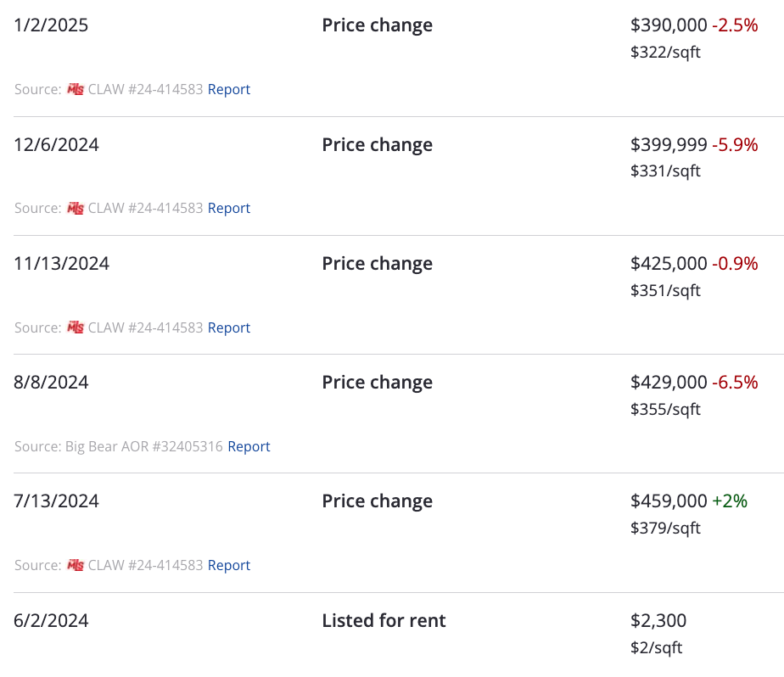
Task: Open the Report link for the 7/13/2024 entry
Action: [x=229, y=565]
